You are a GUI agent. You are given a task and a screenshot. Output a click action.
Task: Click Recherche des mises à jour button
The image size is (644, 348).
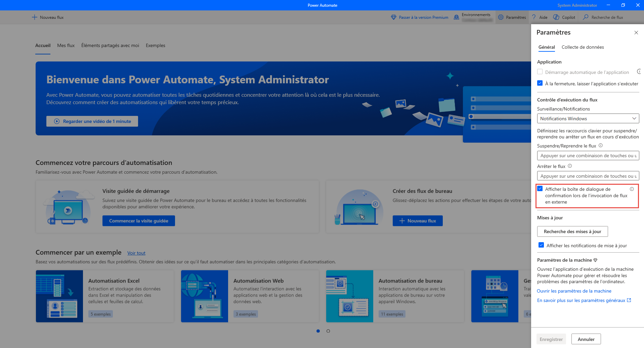pos(572,231)
